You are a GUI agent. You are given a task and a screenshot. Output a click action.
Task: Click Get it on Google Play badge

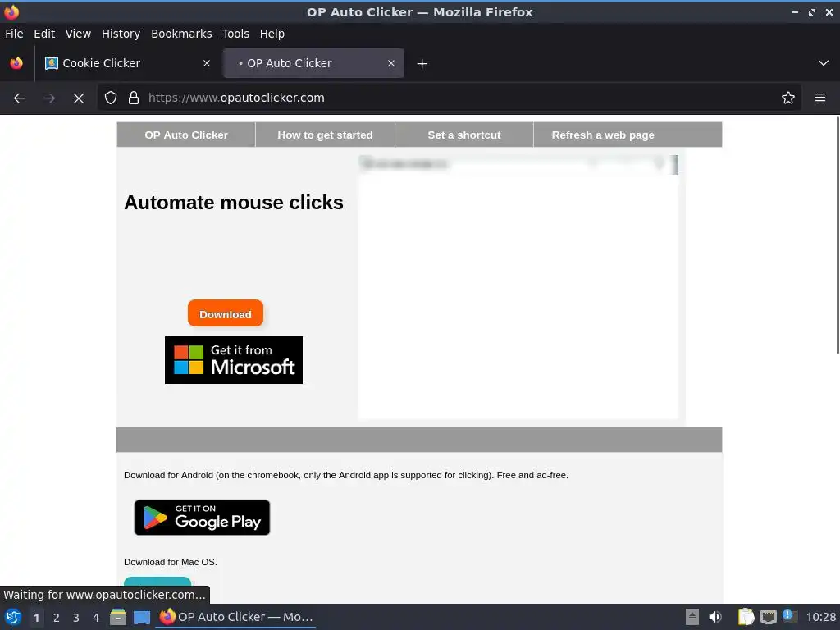pos(202,518)
